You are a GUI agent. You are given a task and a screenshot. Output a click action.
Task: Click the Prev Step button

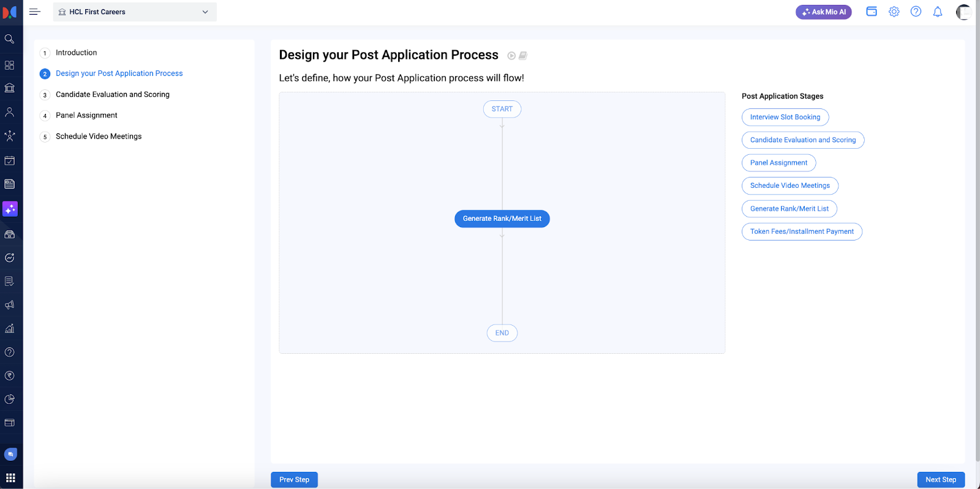click(294, 480)
